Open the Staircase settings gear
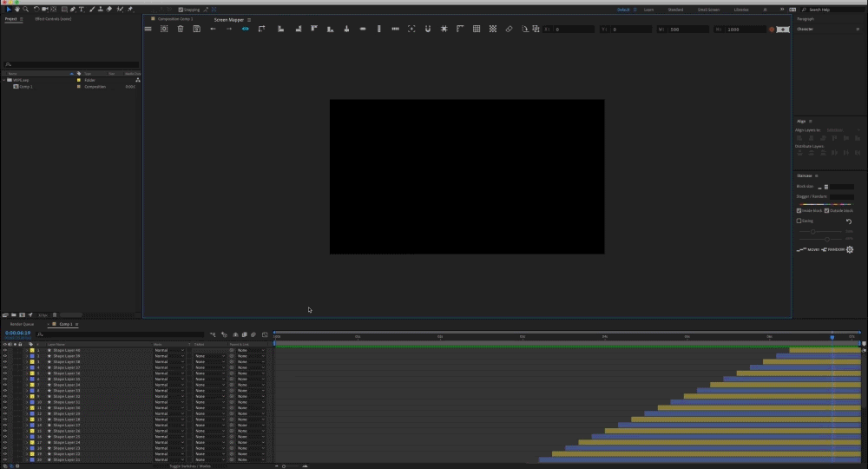Image resolution: width=868 pixels, height=469 pixels. tap(850, 250)
